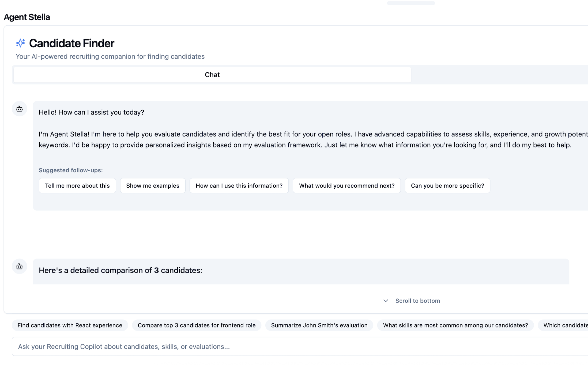Click the downward chevron next to Scroll to bottom

386,301
